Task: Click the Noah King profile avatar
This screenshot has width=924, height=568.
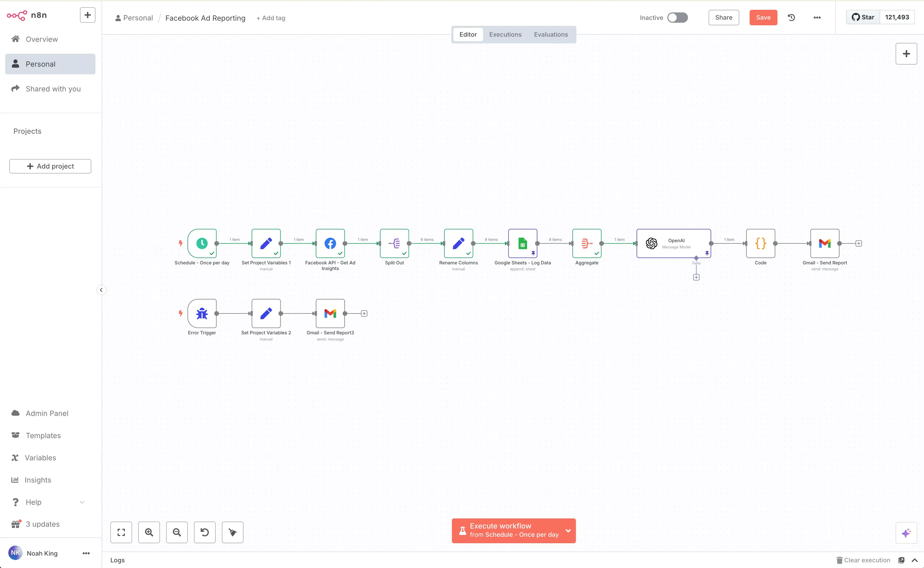Action: point(15,553)
